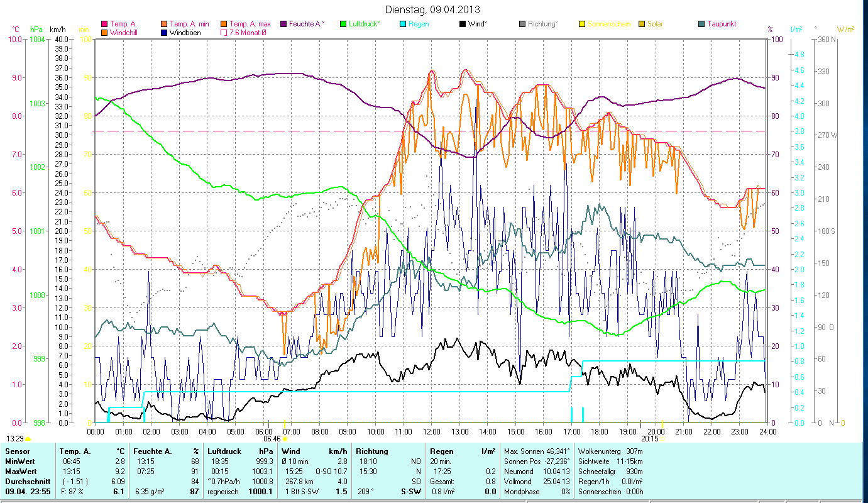
Task: Select the gray Richtung legend marker
Action: pyautogui.click(x=522, y=25)
